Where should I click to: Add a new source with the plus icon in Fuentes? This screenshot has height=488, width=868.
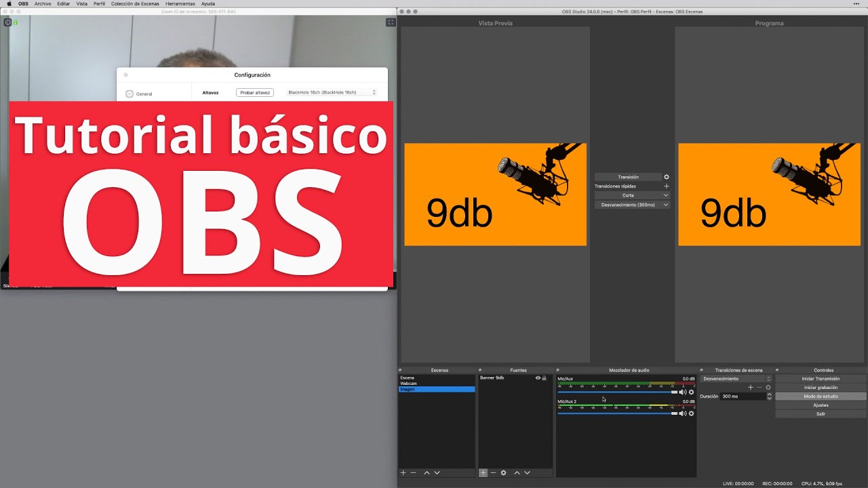(483, 472)
